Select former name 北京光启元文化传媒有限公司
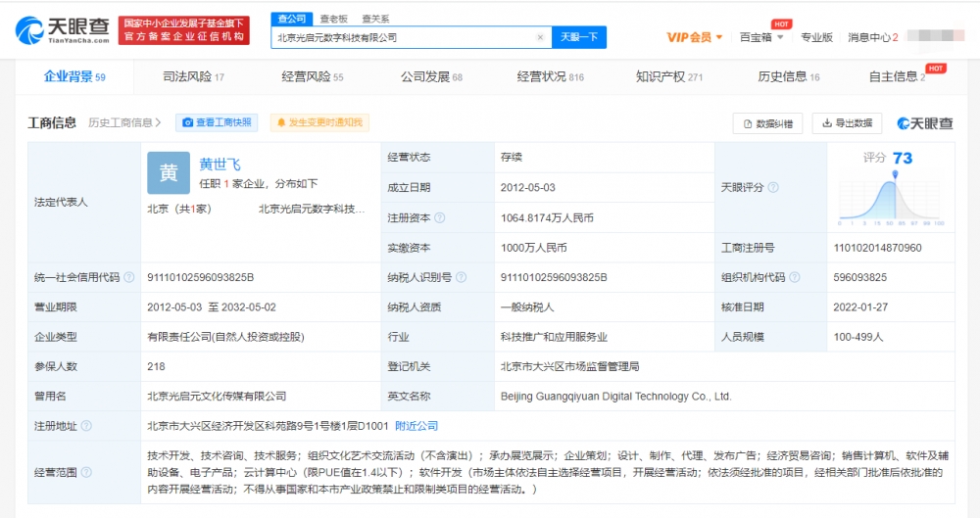Image resolution: width=980 pixels, height=518 pixels. click(217, 397)
